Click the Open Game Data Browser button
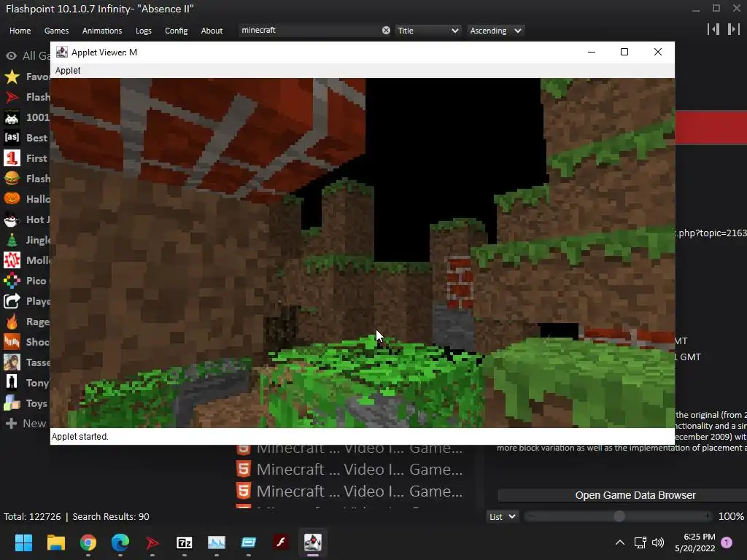Image resolution: width=747 pixels, height=560 pixels. pyautogui.click(x=635, y=495)
